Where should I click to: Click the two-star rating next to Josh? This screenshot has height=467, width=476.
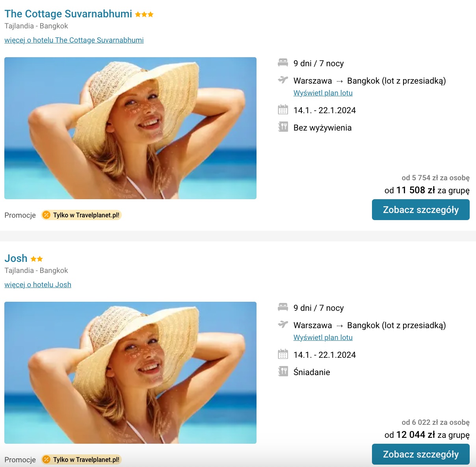coord(37,259)
